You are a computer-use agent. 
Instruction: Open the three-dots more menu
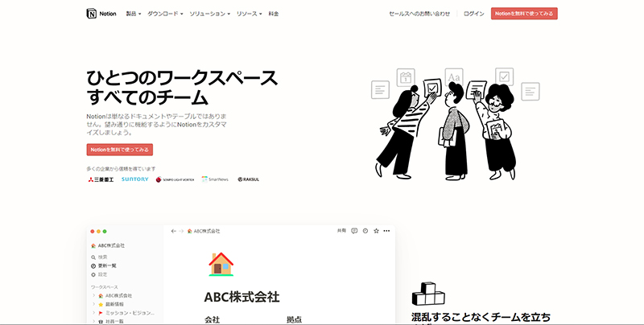pos(386,231)
